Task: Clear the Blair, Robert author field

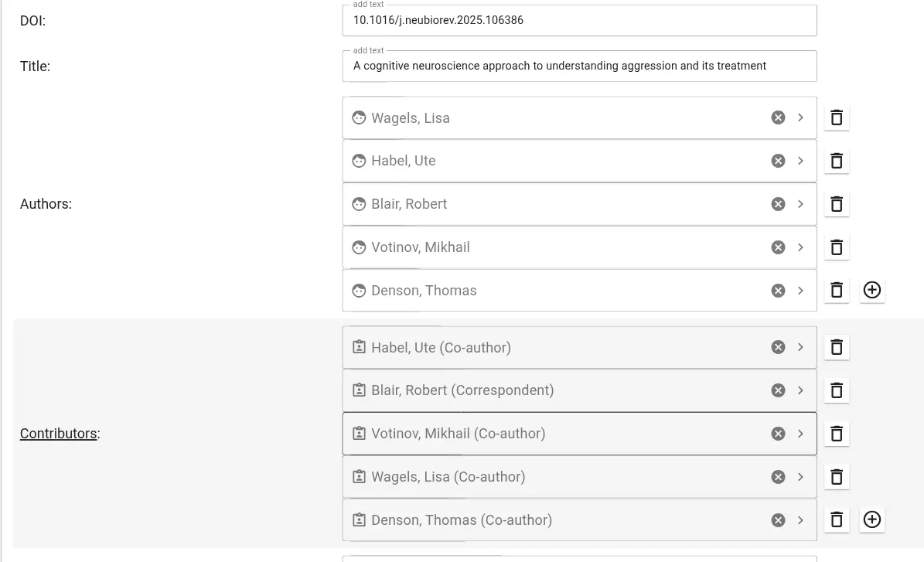Action: (x=778, y=204)
